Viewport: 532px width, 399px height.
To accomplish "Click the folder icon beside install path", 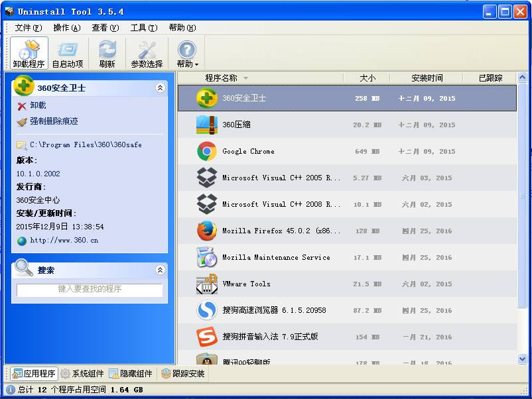I will 21,145.
